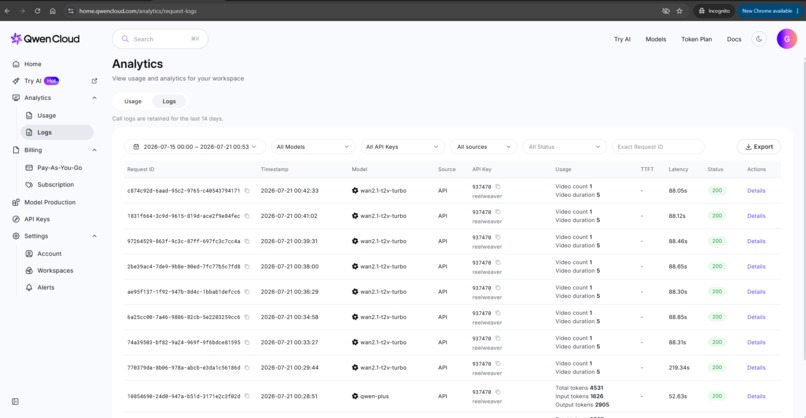Open the date range picker
806x418 pixels.
click(195, 147)
